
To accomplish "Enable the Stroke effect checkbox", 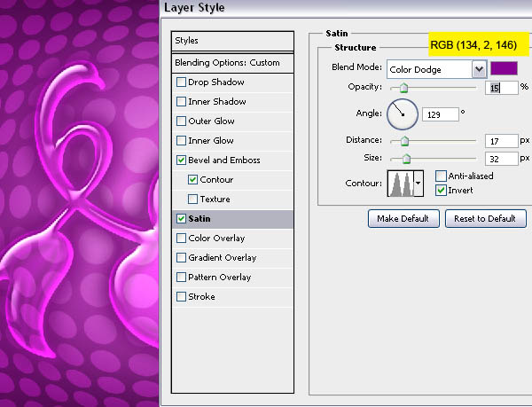I will [182, 297].
